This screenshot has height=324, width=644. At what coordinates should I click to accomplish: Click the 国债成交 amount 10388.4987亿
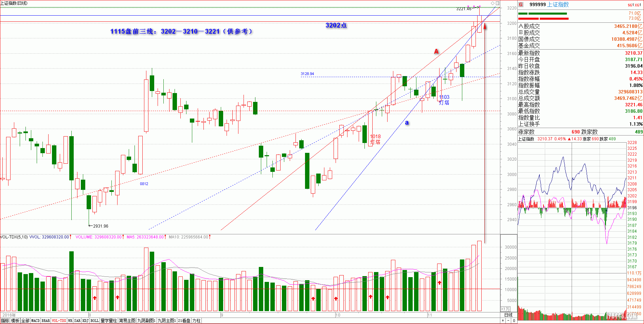(627, 39)
